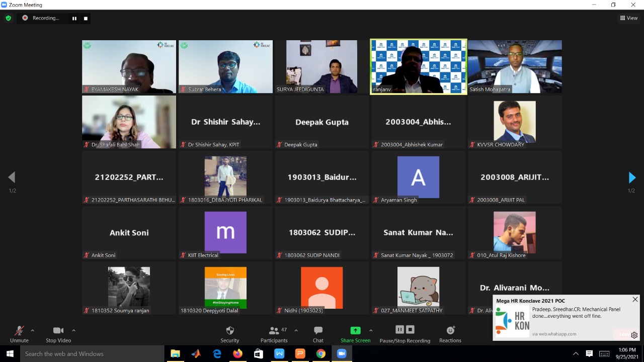Pause the recording at top left
The height and width of the screenshot is (362, 644).
[x=74, y=18]
